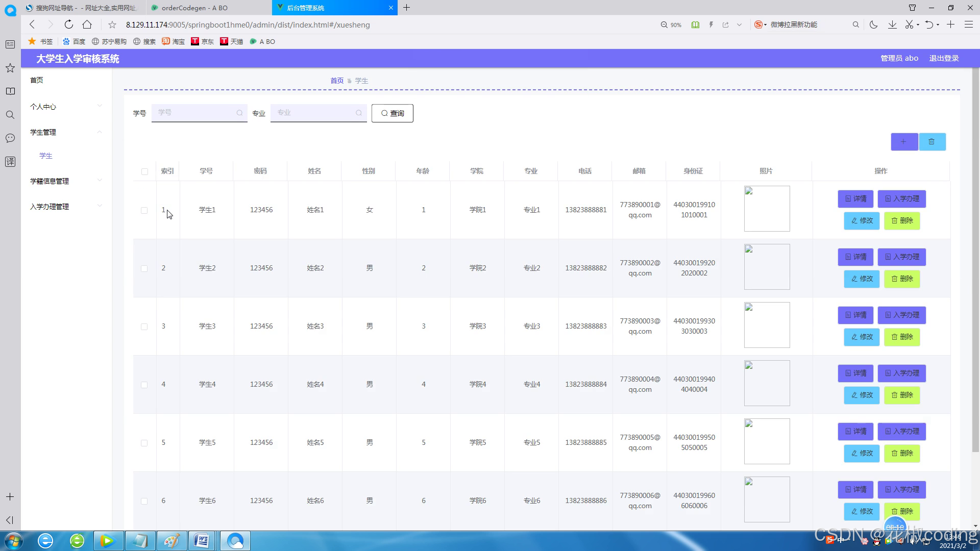Click the blue trash batch-delete button
The image size is (980, 551).
pos(932,142)
